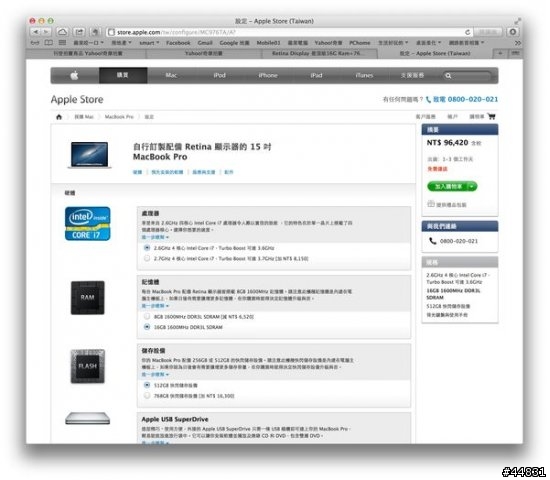Open the bookmarks folder dropdown right of PChome
Viewport: 550px width, 480px height.
coord(393,43)
